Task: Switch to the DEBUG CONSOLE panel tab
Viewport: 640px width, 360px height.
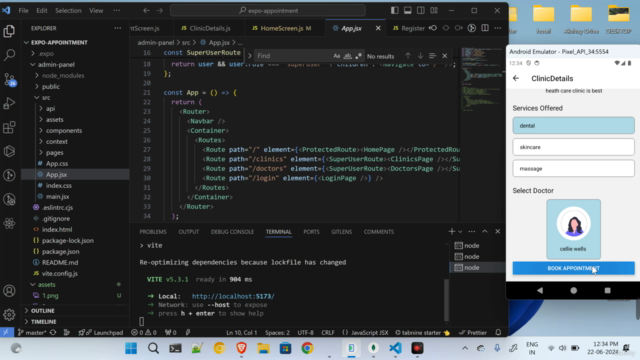Action: tap(232, 232)
